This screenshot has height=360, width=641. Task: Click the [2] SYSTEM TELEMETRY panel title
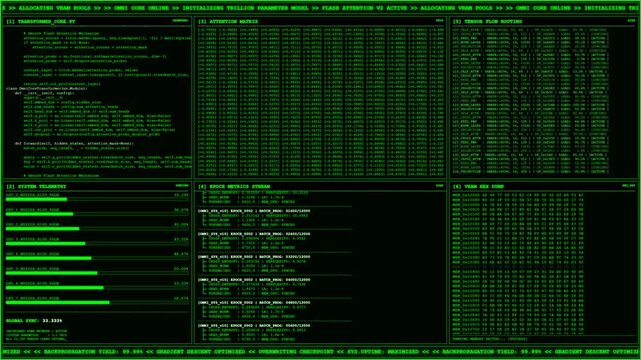pos(36,186)
